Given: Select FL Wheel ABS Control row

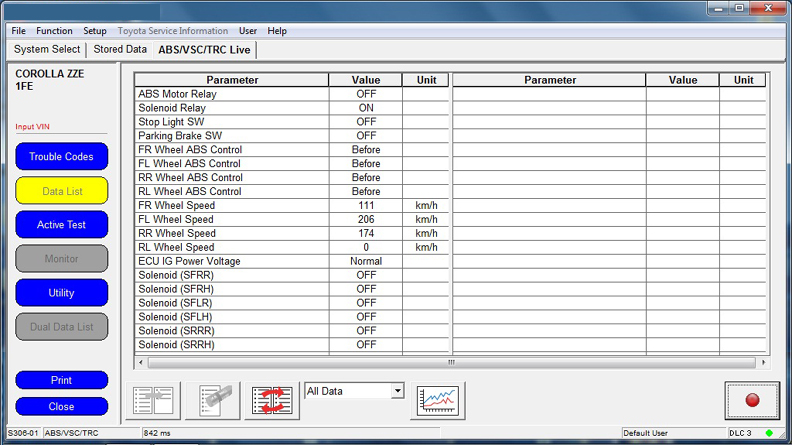Looking at the screenshot, I should [292, 164].
